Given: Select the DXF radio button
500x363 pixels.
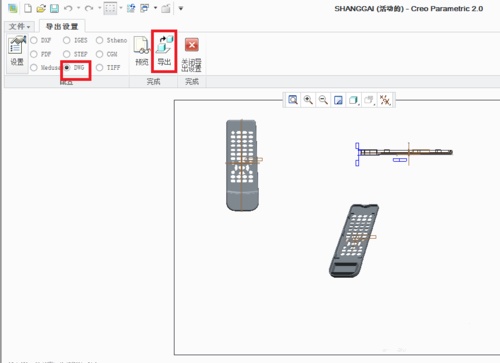Looking at the screenshot, I should (x=34, y=40).
